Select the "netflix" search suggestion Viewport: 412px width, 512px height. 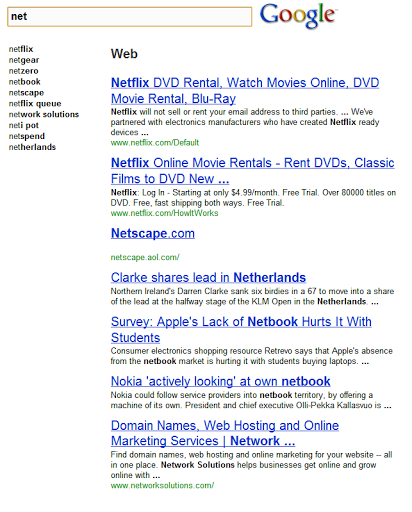pos(21,49)
